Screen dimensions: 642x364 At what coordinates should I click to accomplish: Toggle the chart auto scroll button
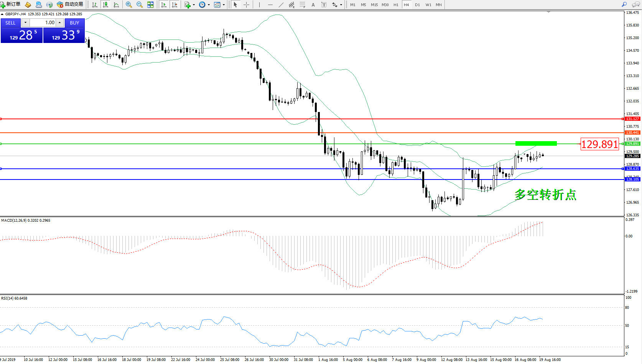[x=164, y=5]
